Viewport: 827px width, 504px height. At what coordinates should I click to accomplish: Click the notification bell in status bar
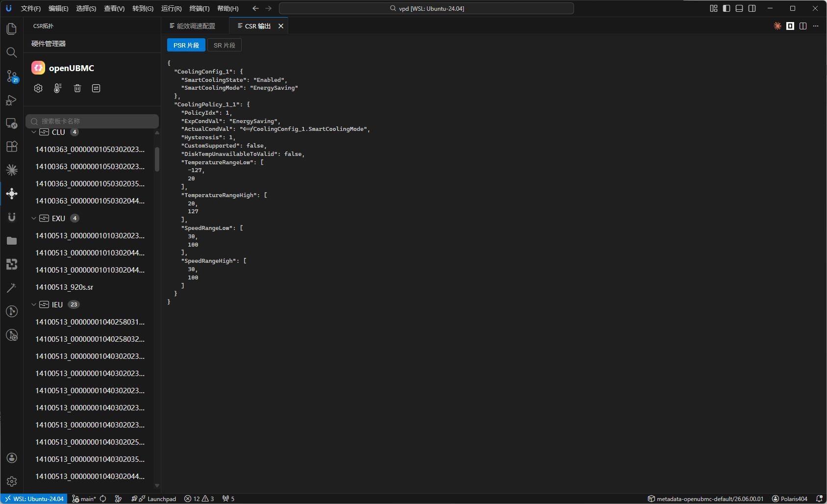[x=819, y=499]
